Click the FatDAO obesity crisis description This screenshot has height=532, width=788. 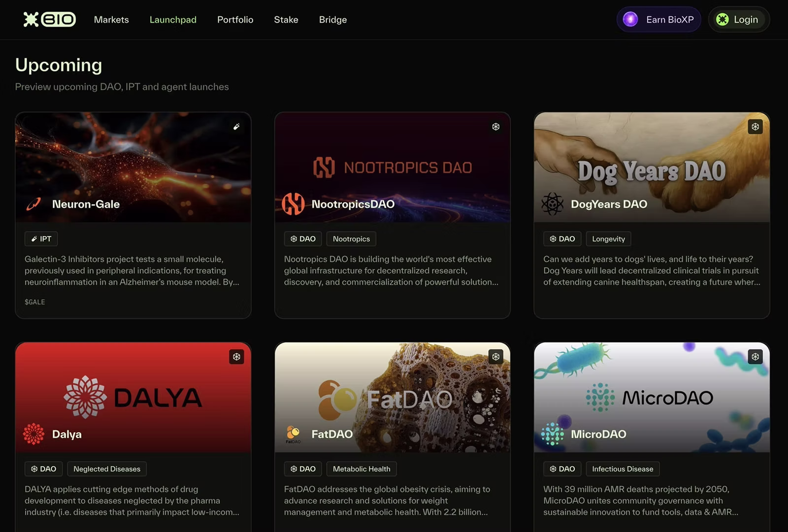(387, 500)
